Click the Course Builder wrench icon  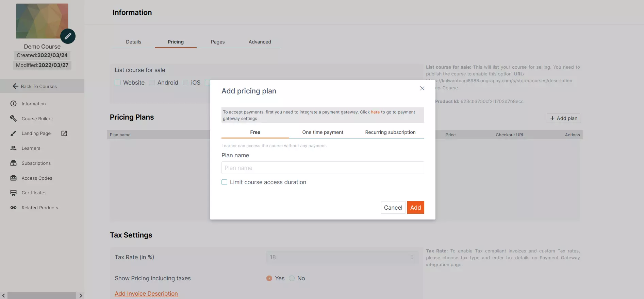(x=14, y=119)
